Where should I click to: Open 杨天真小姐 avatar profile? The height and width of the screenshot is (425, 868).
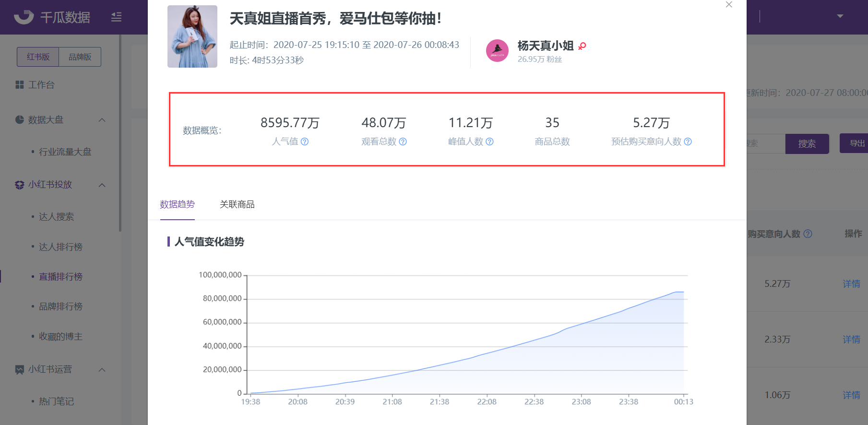tap(497, 50)
